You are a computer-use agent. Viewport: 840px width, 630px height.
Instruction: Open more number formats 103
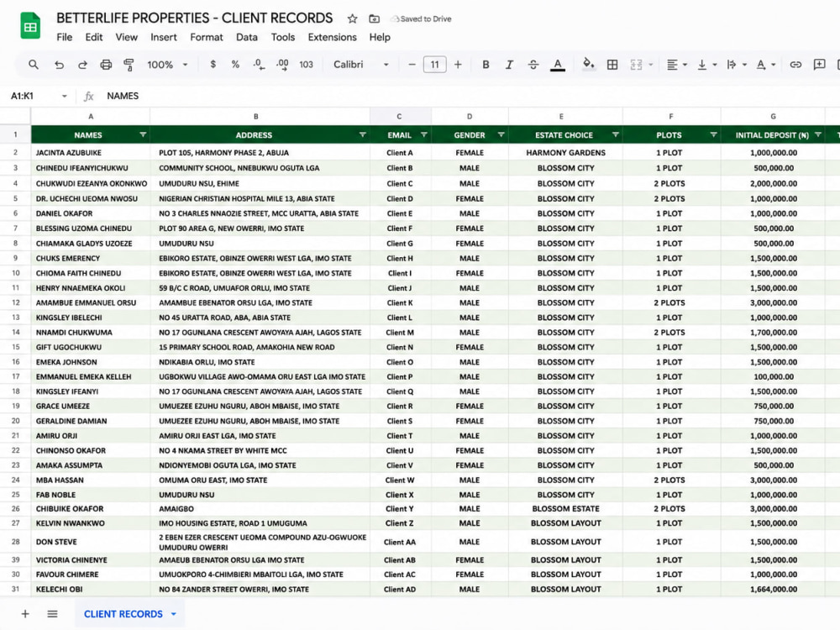tap(306, 65)
